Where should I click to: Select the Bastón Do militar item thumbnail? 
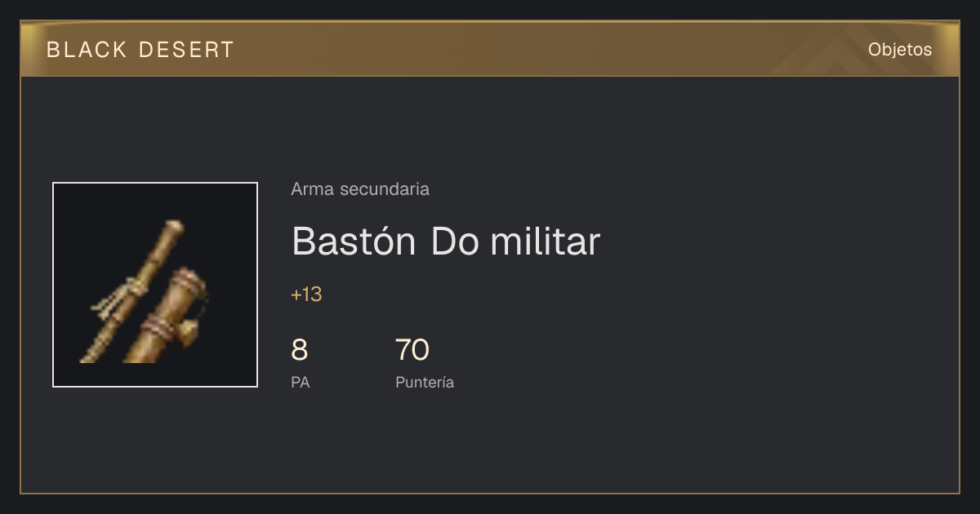click(x=155, y=285)
